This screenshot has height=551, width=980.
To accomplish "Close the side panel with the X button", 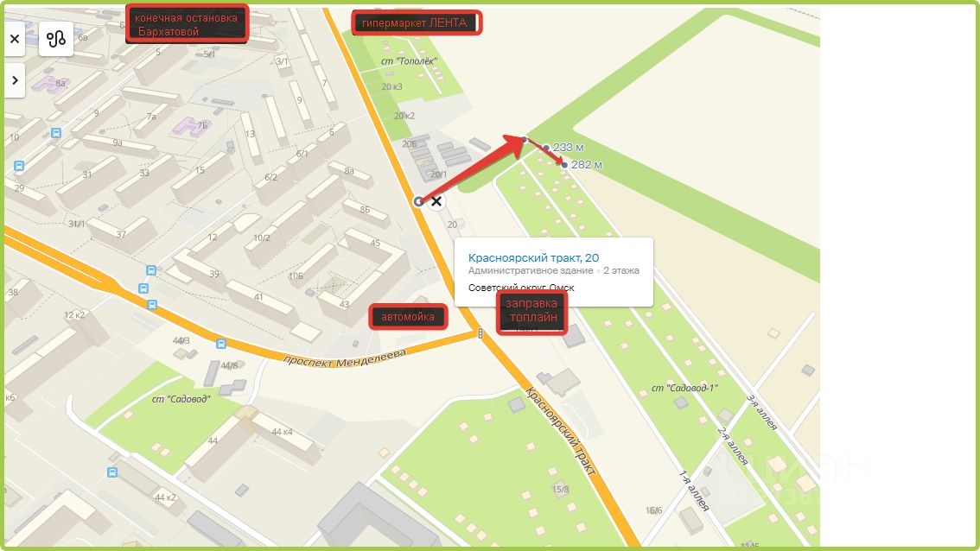I will (x=15, y=39).
